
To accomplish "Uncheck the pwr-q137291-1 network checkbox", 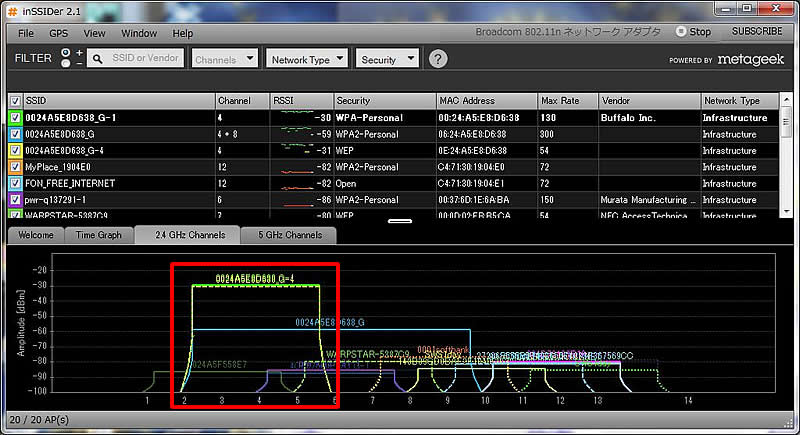I will [15, 199].
